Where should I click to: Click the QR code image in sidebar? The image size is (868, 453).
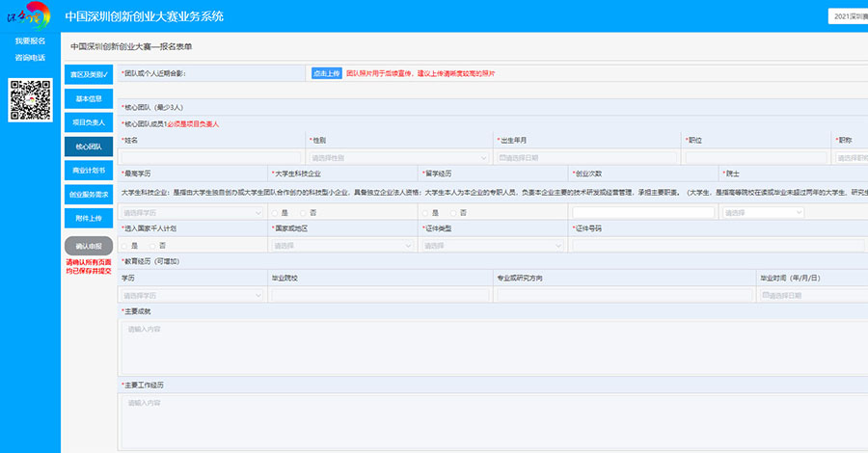point(31,100)
